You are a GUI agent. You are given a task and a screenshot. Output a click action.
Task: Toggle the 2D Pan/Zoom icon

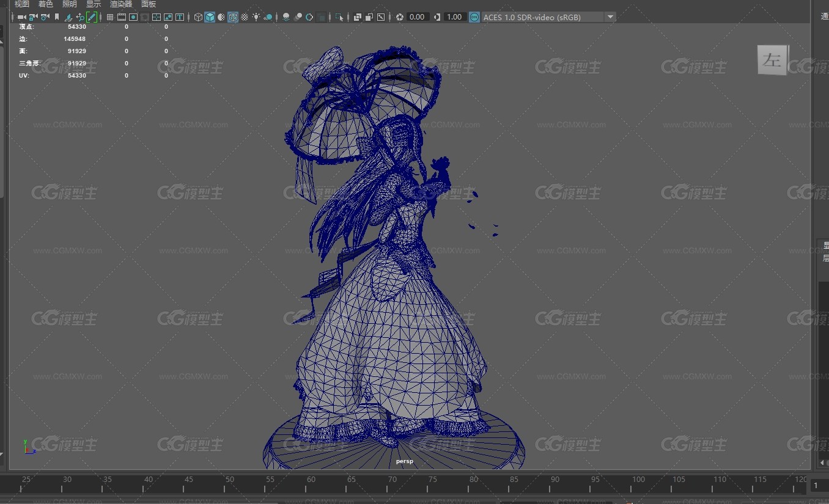79,17
